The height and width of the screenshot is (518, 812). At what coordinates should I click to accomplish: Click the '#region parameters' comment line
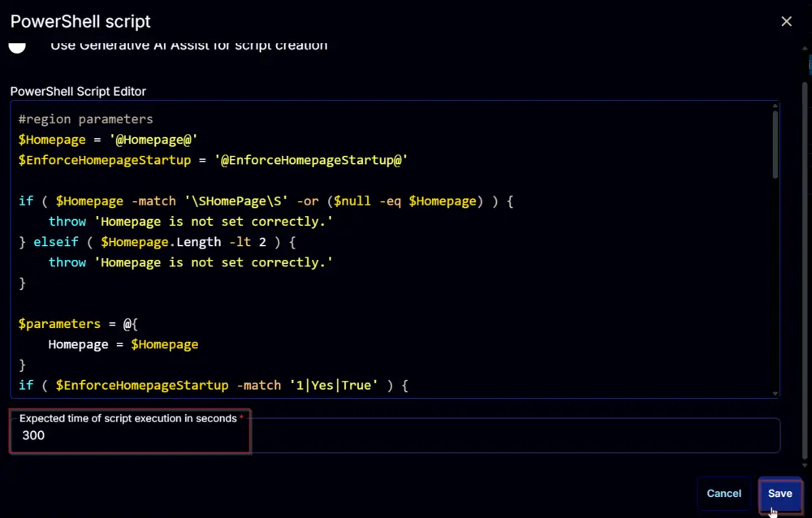(x=86, y=119)
